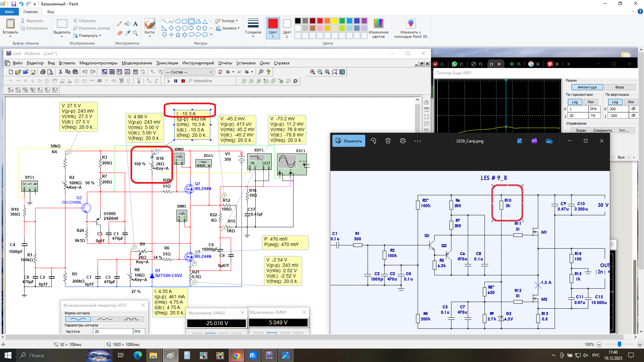The height and width of the screenshot is (362, 644).
Task: Select the Eraser tool in Paint
Action: pos(119,33)
